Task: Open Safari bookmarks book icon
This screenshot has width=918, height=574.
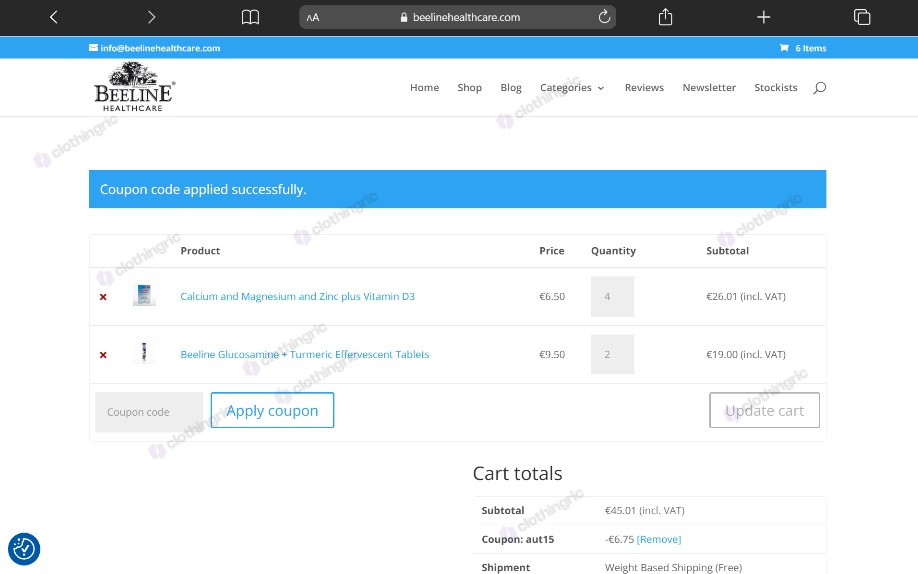Action: (250, 17)
